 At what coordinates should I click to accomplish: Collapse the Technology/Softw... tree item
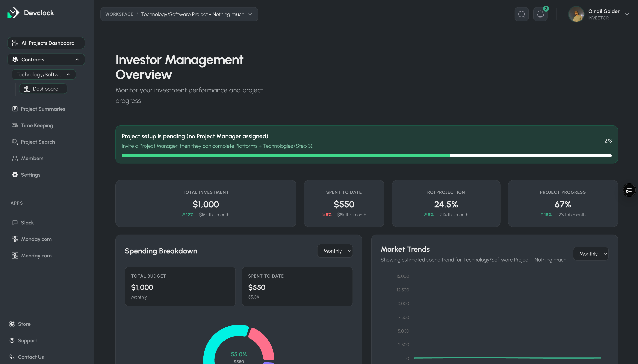click(x=68, y=74)
